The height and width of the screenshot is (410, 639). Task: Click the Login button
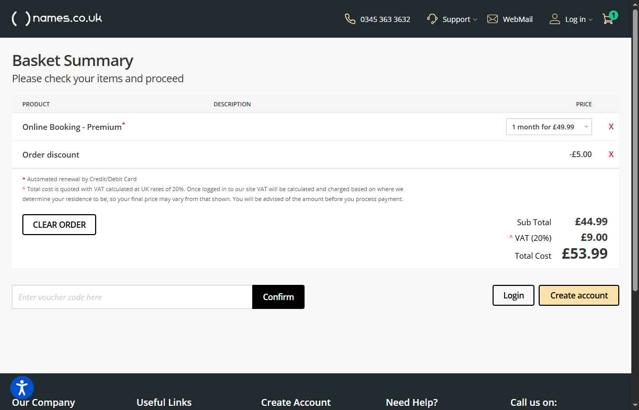(513, 295)
